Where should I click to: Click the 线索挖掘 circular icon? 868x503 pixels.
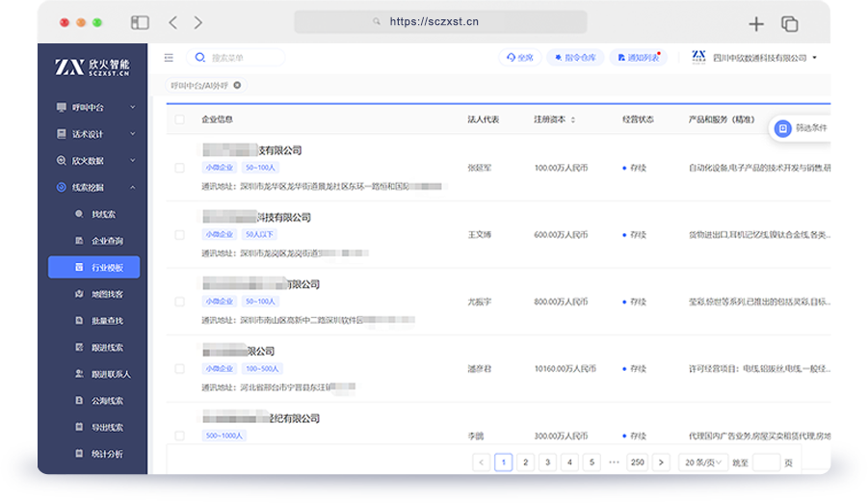click(x=61, y=187)
